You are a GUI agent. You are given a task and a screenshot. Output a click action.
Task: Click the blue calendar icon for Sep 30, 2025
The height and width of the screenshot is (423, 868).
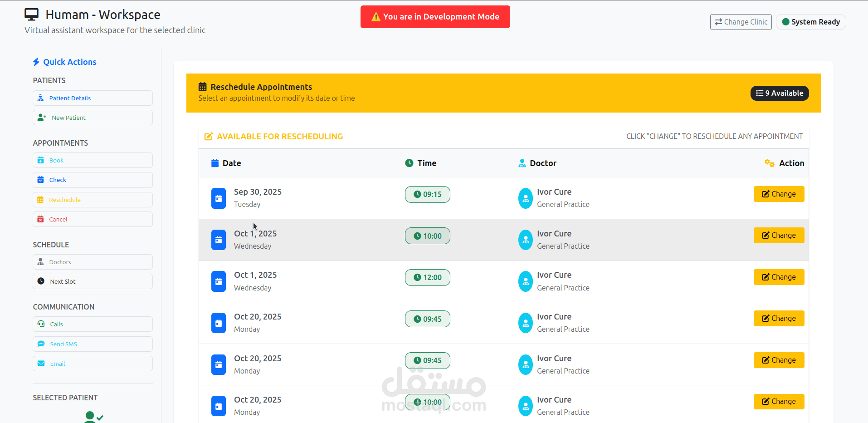coord(219,198)
